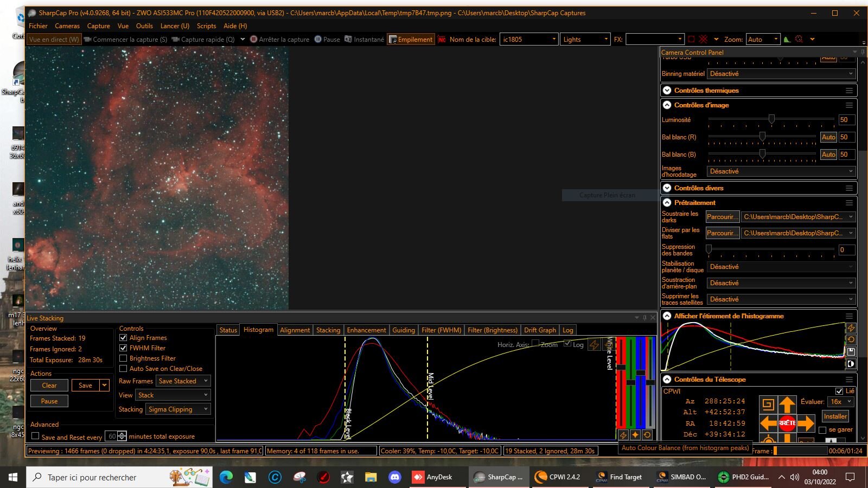Enable the Brightness Filter checkbox
This screenshot has width=868, height=488.
pos(123,358)
